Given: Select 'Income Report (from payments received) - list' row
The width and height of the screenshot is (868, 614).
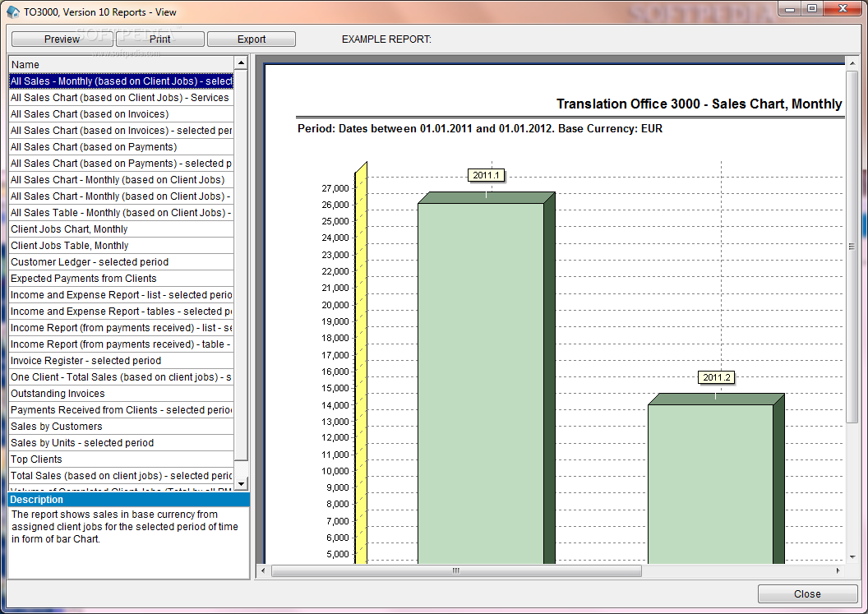Looking at the screenshot, I should 121,328.
